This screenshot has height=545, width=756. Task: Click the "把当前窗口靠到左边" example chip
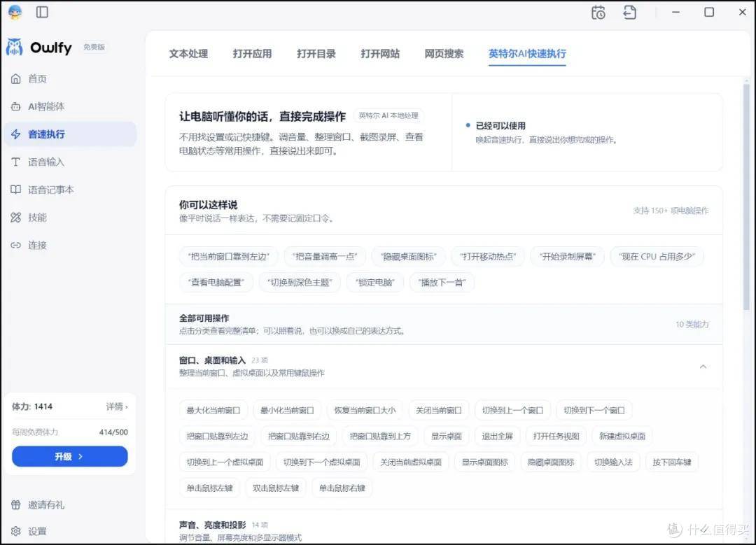(x=228, y=256)
